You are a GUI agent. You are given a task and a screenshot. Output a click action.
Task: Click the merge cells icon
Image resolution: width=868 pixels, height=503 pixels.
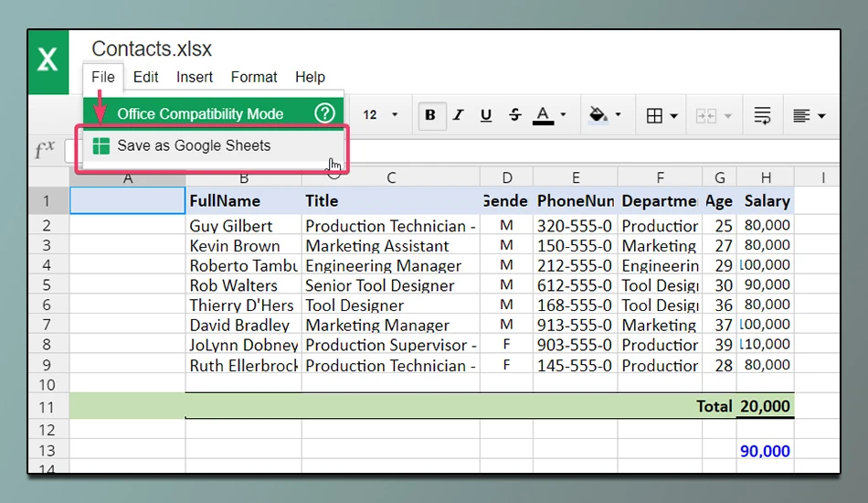point(705,116)
